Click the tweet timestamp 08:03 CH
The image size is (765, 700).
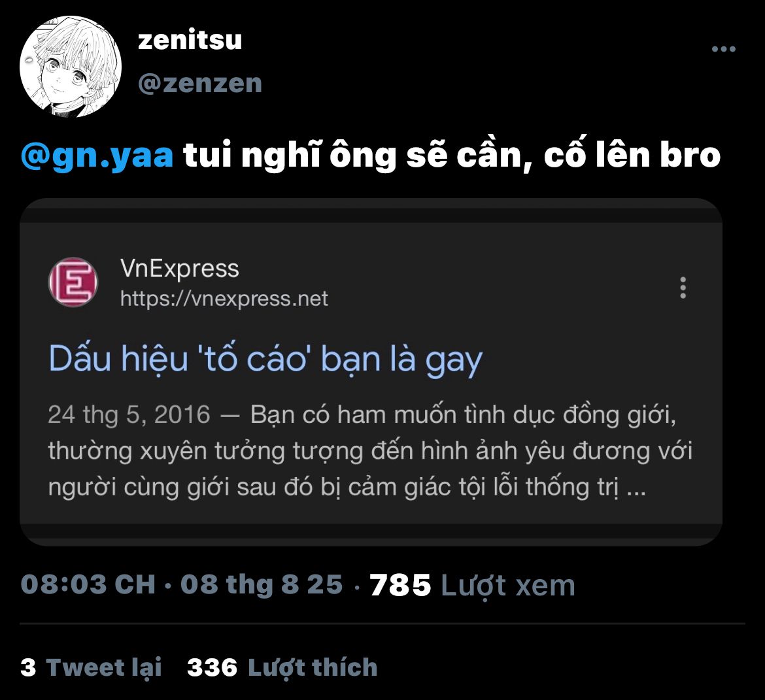88,584
